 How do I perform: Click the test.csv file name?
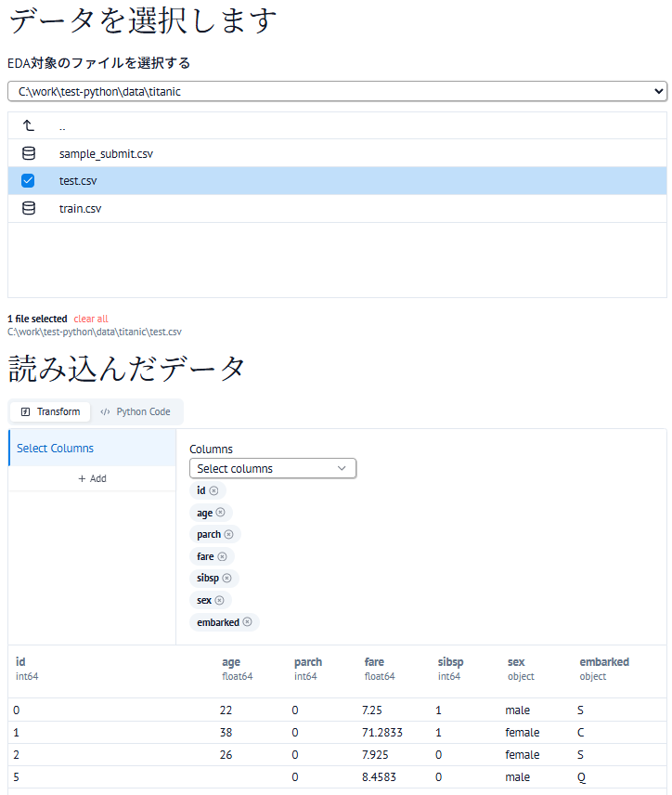(x=78, y=181)
